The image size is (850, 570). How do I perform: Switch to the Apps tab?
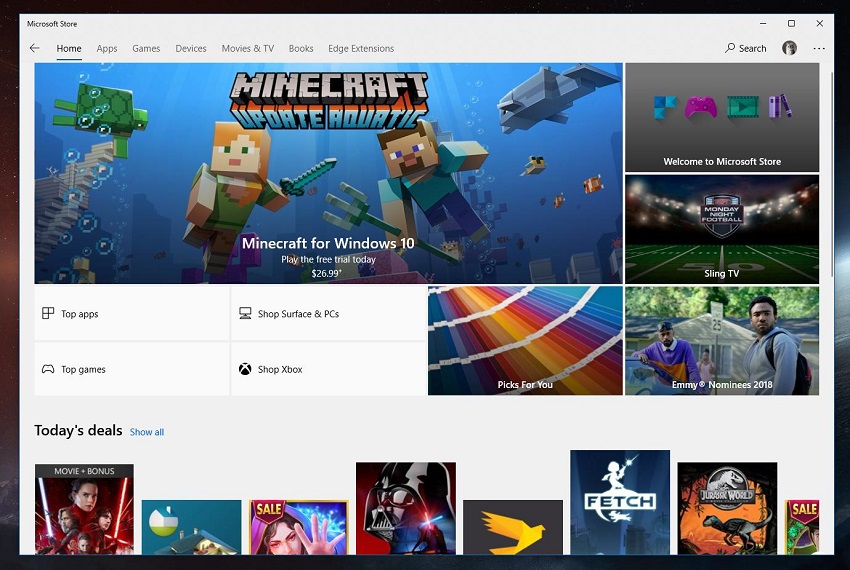pyautogui.click(x=107, y=48)
